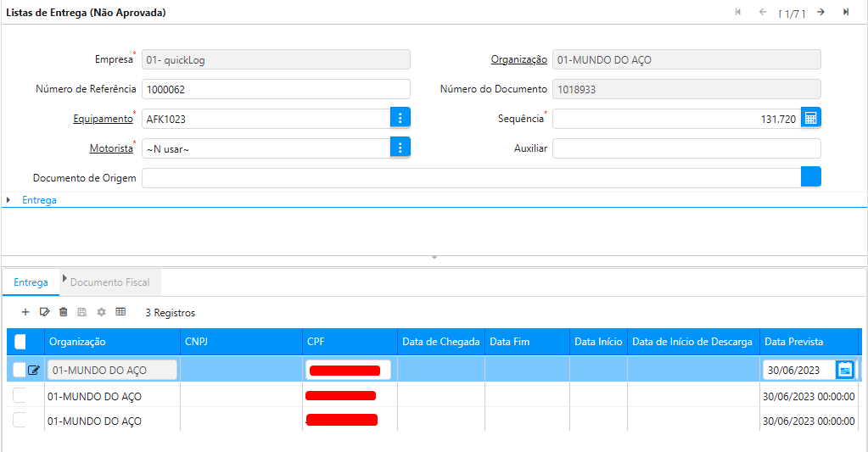Image resolution: width=868 pixels, height=452 pixels.
Task: Open the calculator for Sequência field
Action: click(810, 119)
